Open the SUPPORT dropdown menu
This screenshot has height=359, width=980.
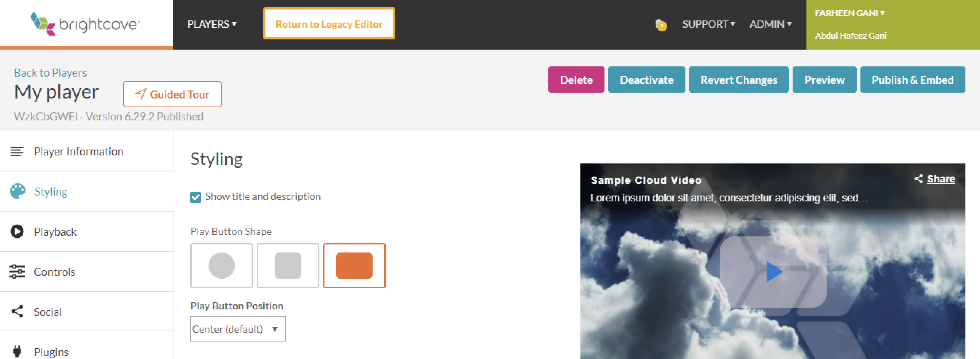coord(708,24)
